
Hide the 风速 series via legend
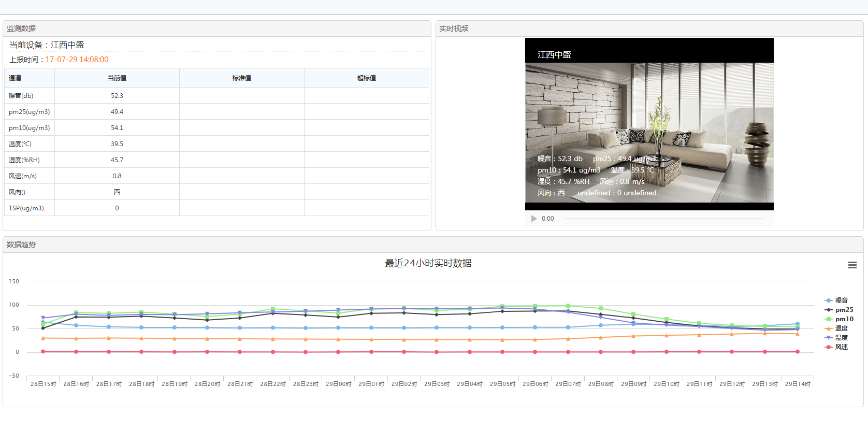tap(841, 347)
